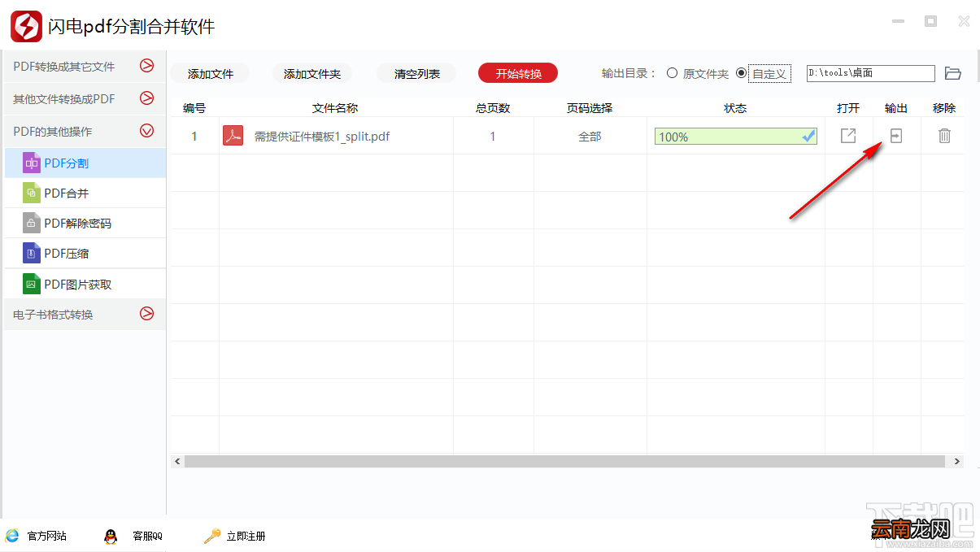This screenshot has width=980, height=552.
Task: Click the PDF分割 purple icon
Action: (x=32, y=163)
